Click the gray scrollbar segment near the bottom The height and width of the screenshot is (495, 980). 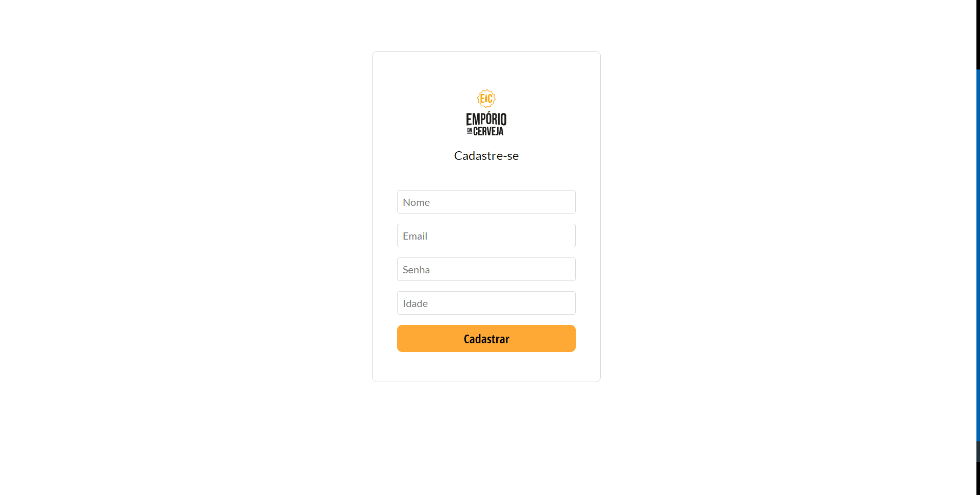pos(978,452)
